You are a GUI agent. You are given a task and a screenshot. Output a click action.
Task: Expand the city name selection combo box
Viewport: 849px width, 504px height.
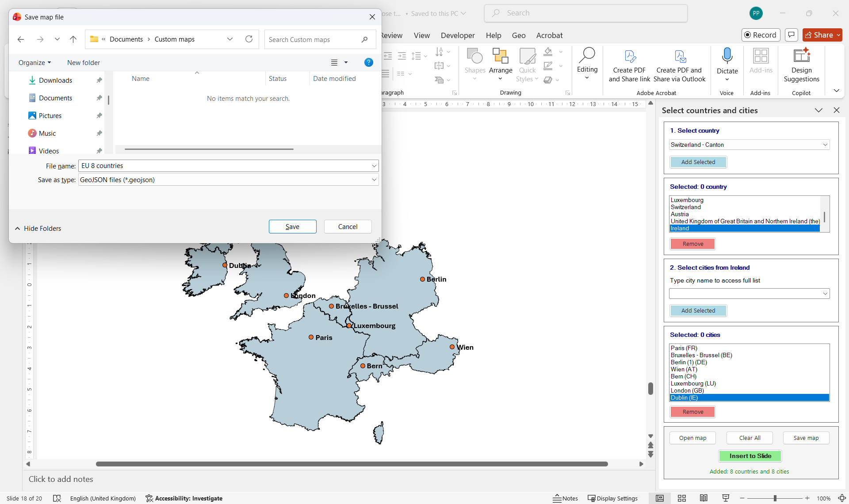[825, 293]
